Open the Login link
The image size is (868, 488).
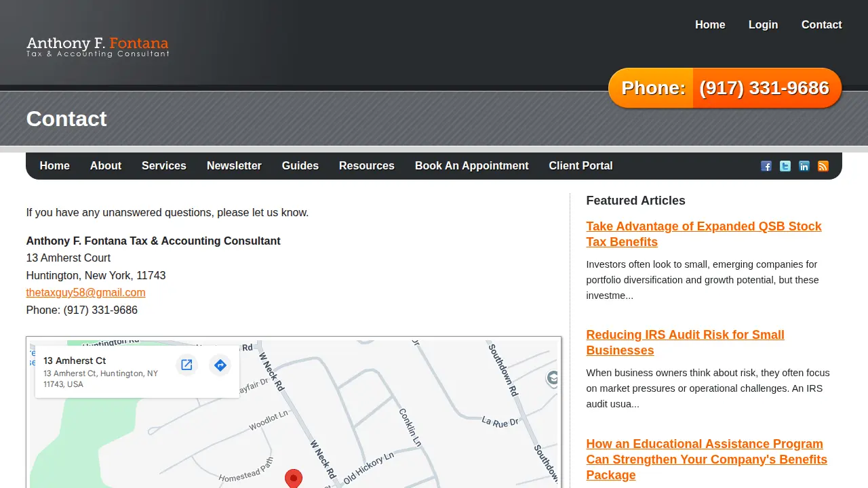[763, 25]
